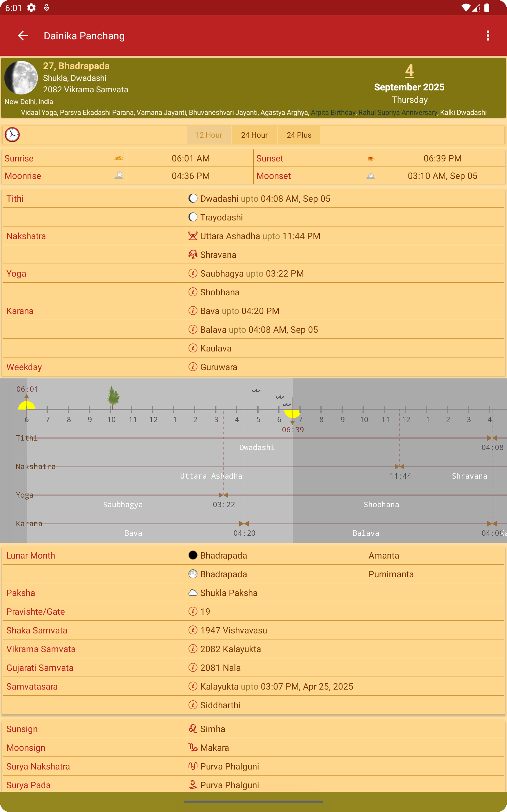Tap the date number 4

pos(409,71)
